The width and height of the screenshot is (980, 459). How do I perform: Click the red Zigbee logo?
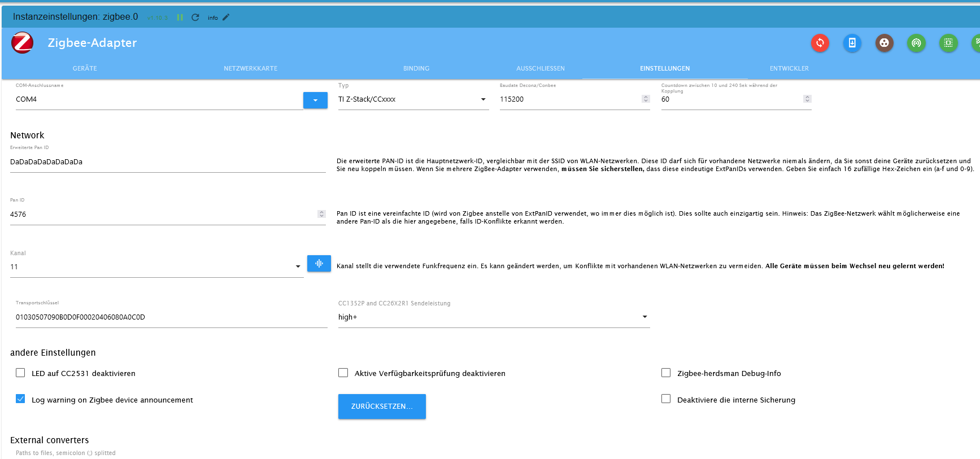click(x=23, y=43)
